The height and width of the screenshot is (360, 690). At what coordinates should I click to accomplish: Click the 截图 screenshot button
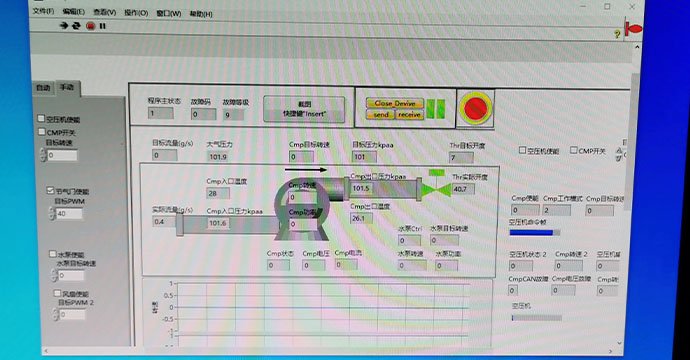click(x=304, y=109)
